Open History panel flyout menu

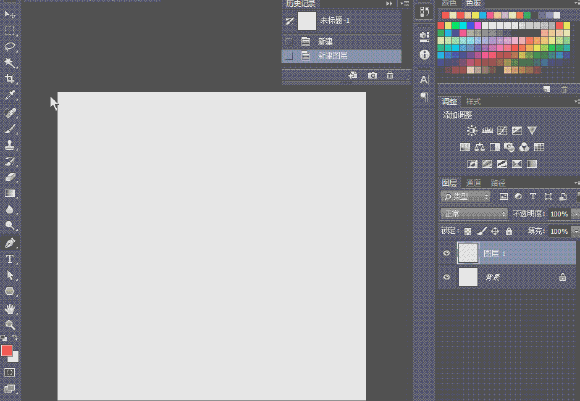click(405, 3)
